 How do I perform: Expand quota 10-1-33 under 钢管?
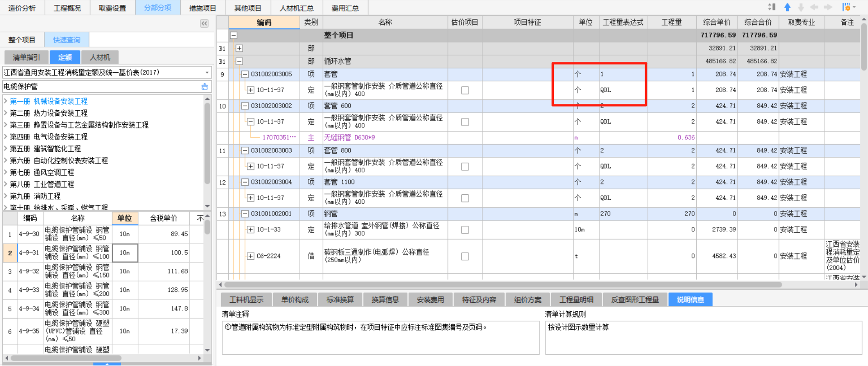pos(250,230)
